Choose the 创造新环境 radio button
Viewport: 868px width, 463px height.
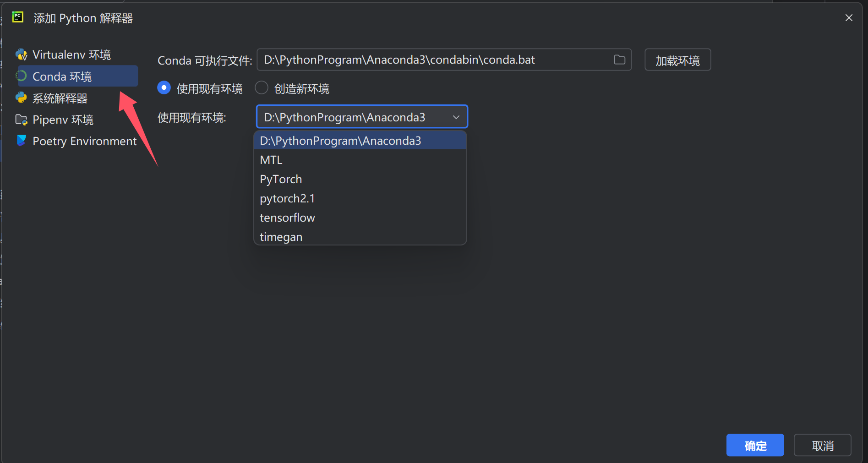click(262, 87)
